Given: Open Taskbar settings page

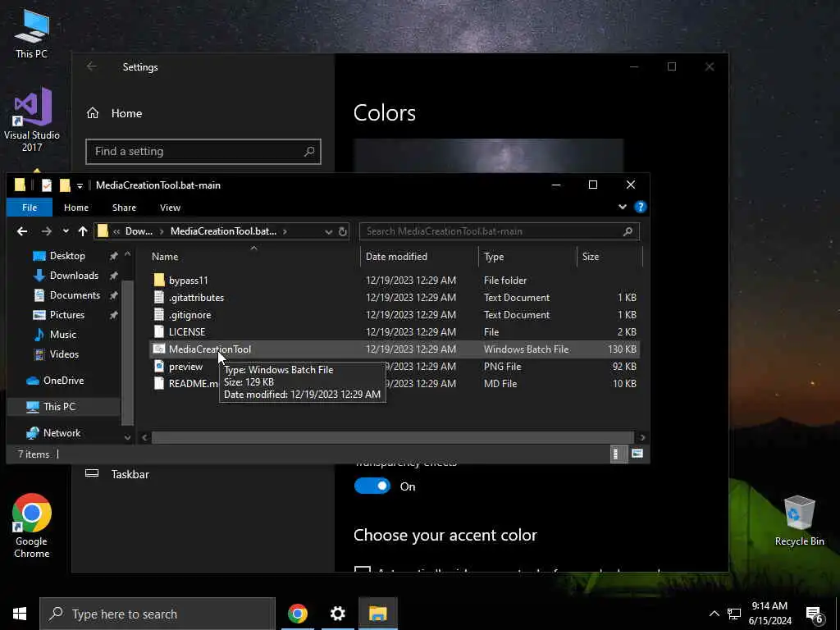Looking at the screenshot, I should pos(118,474).
